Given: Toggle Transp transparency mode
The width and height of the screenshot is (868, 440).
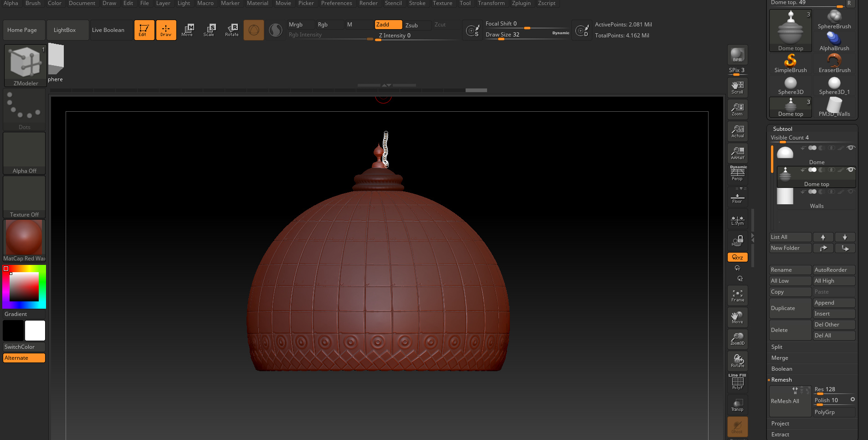Looking at the screenshot, I should pos(737,404).
